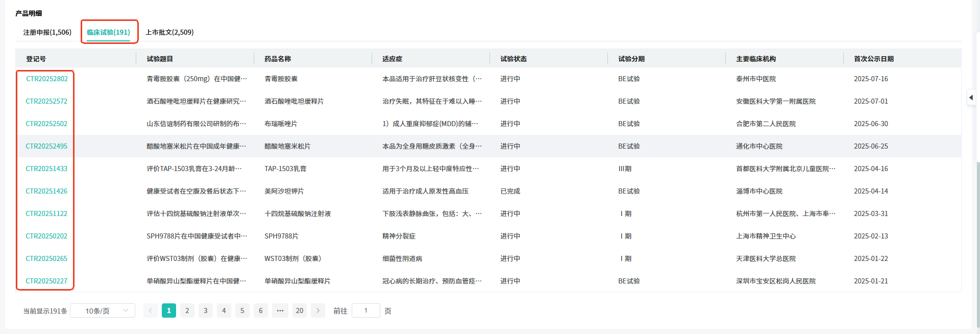Go to page 2 of results
This screenshot has height=334, width=980.
point(187,311)
